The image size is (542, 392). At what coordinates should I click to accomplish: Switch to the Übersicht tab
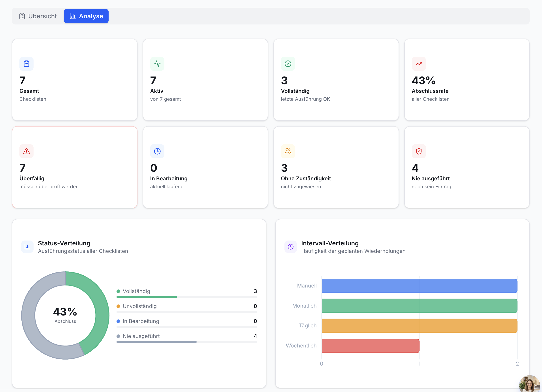[38, 16]
